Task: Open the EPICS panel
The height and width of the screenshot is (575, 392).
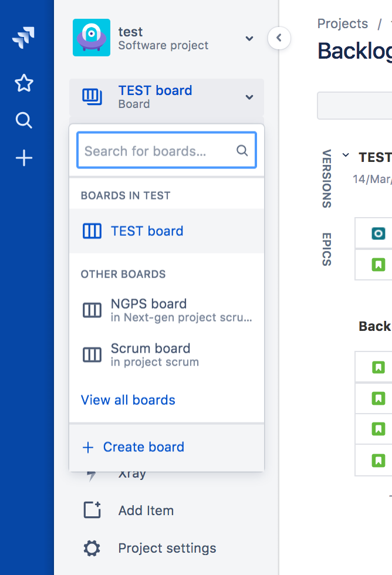Action: point(326,251)
